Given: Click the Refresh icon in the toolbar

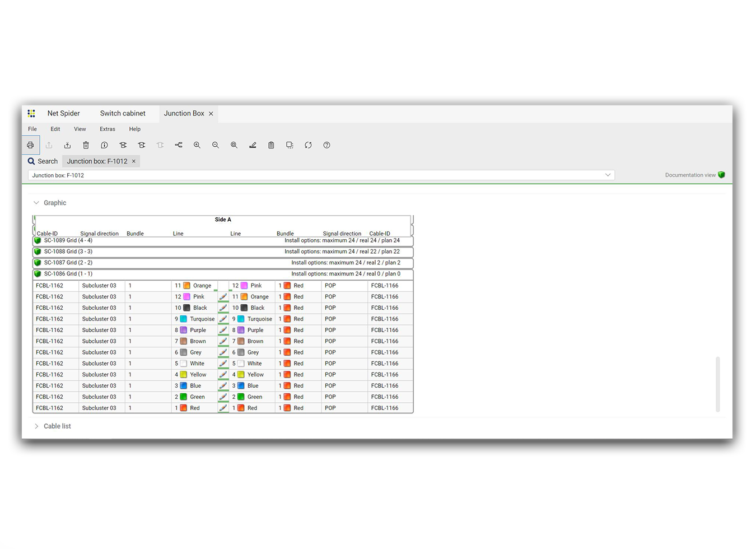Looking at the screenshot, I should point(308,145).
